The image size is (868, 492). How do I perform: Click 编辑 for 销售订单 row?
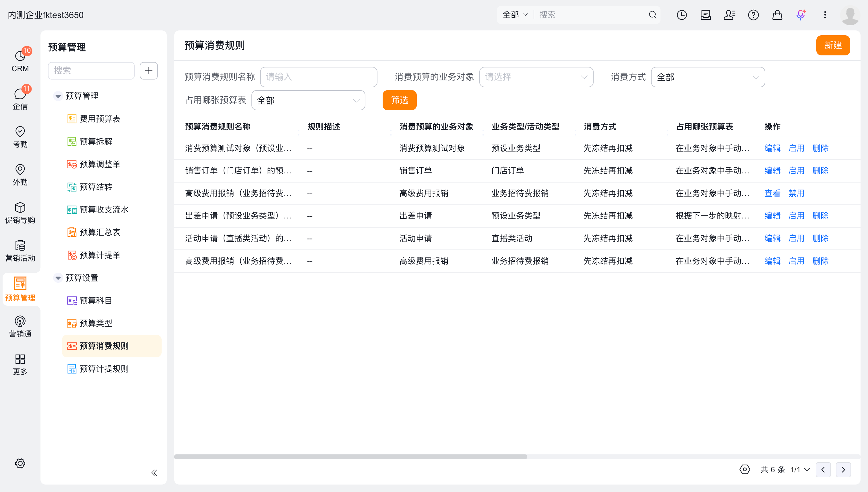click(x=772, y=171)
